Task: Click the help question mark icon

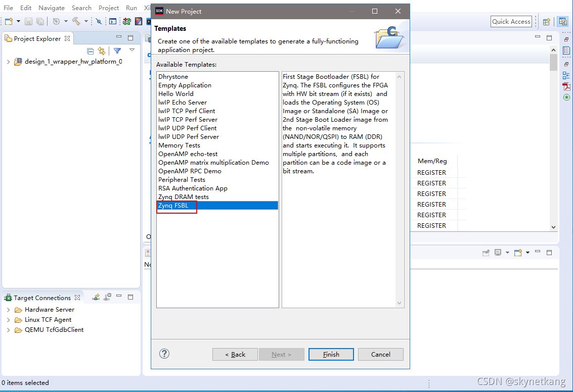Action: coord(164,354)
